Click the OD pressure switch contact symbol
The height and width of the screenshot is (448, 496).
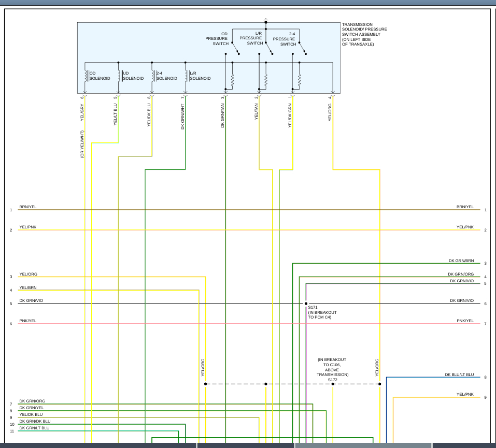coord(236,48)
